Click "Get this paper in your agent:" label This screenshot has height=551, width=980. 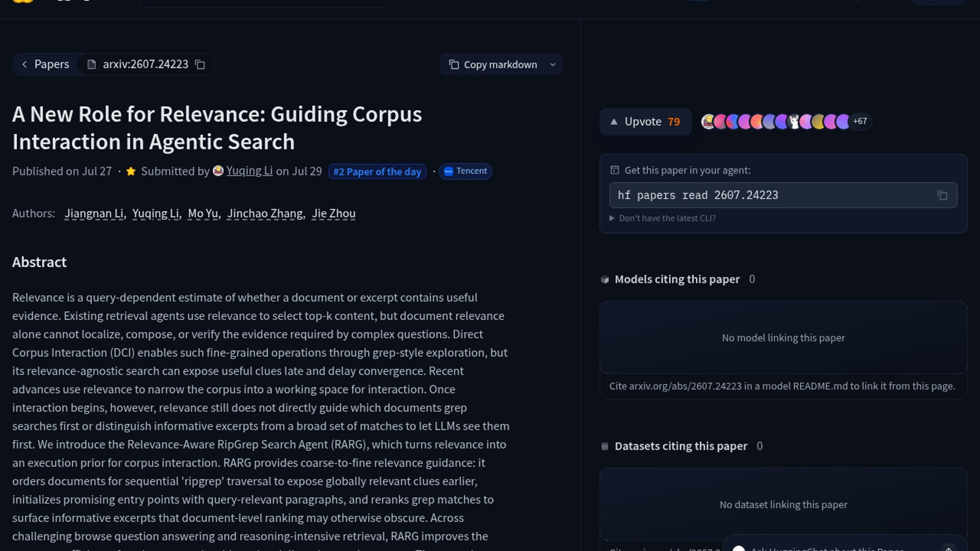(x=688, y=170)
